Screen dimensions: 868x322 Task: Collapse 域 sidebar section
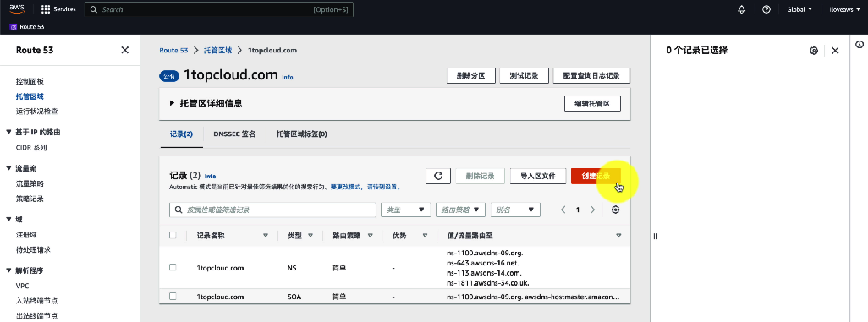[8, 219]
